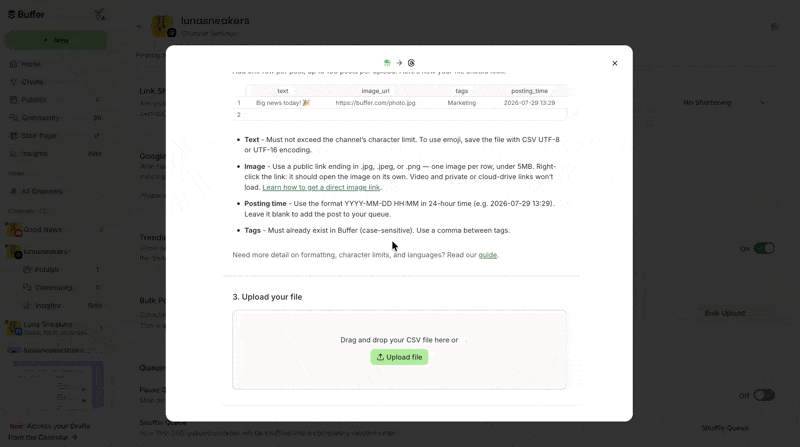Click the Publish calendar icon in main nav
This screenshot has width=800, height=447.
[x=14, y=100]
